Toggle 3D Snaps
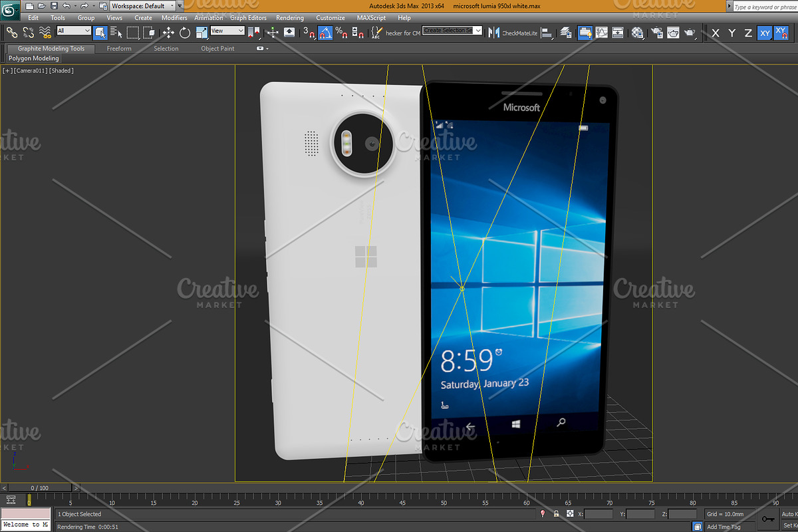798x532 pixels. pyautogui.click(x=309, y=32)
